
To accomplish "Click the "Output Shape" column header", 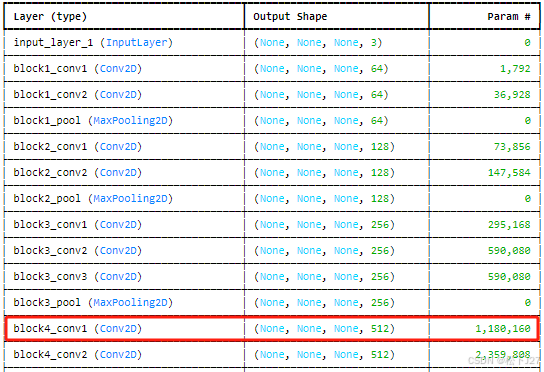I will [290, 16].
